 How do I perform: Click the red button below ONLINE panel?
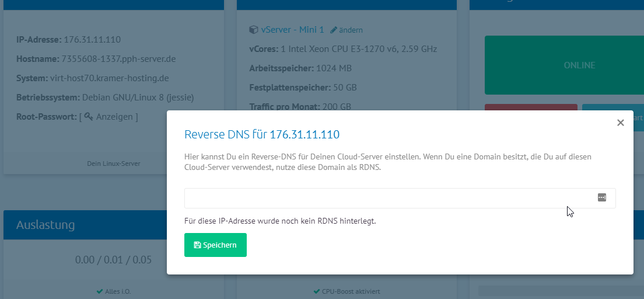(531, 107)
